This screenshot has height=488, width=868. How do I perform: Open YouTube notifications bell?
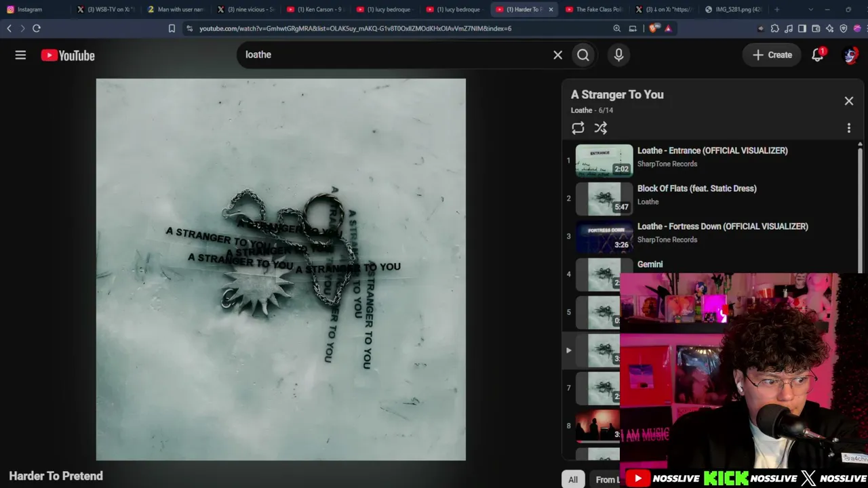click(x=818, y=55)
